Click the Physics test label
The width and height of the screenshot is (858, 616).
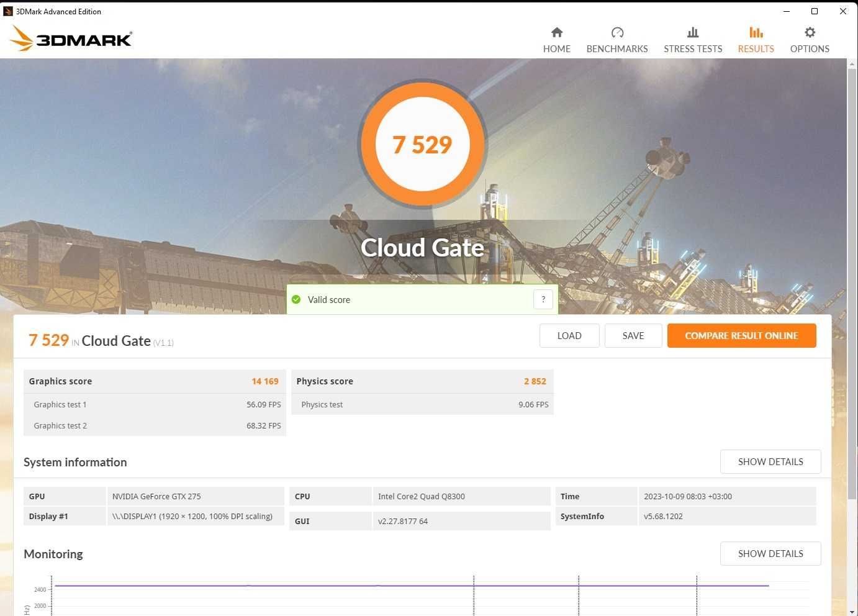tap(322, 405)
